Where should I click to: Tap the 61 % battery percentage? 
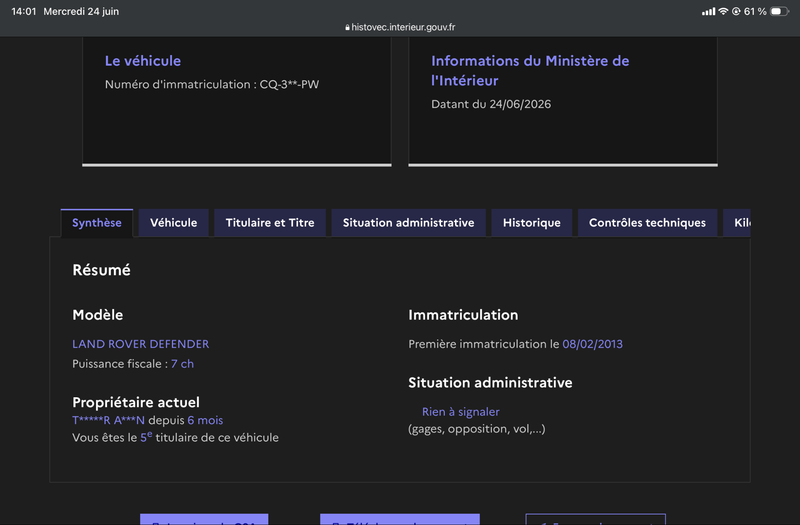(755, 11)
